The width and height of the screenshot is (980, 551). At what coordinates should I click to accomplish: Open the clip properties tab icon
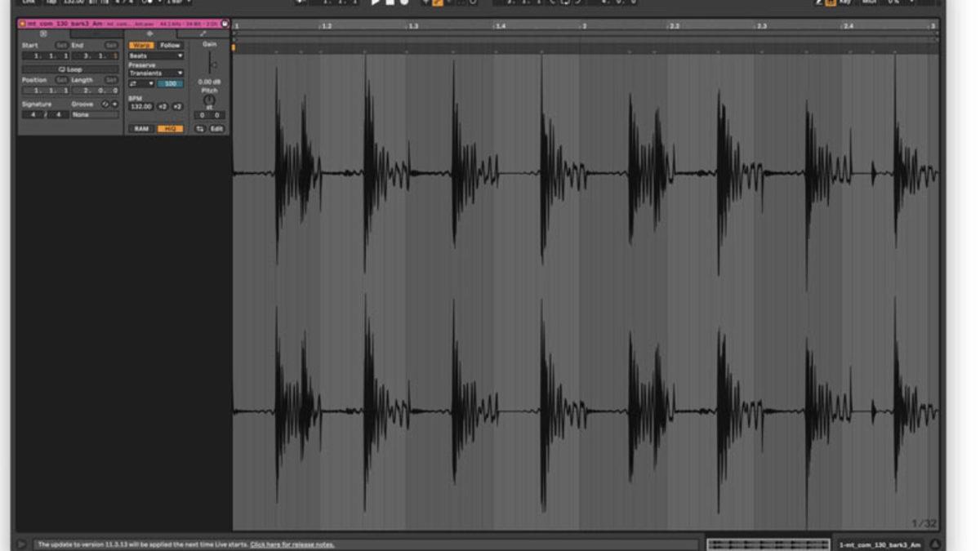point(43,34)
